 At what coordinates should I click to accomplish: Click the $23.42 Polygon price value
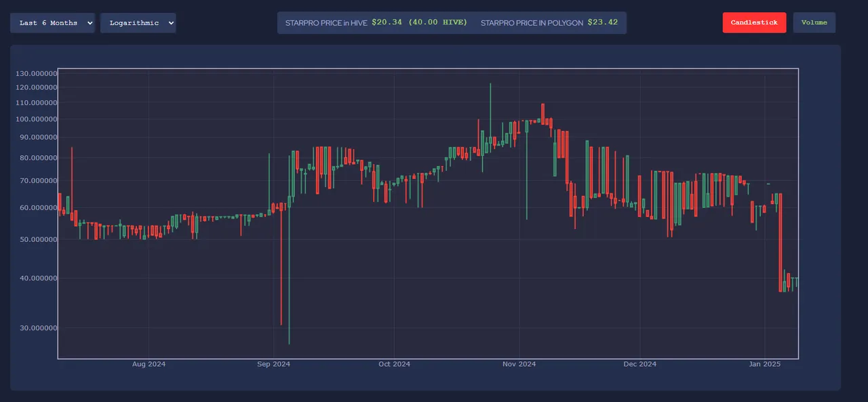[603, 22]
